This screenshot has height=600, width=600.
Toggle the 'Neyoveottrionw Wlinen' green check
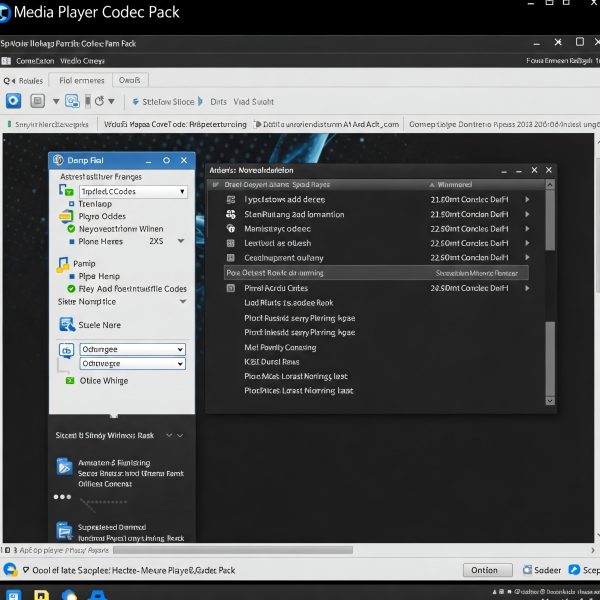click(x=71, y=229)
